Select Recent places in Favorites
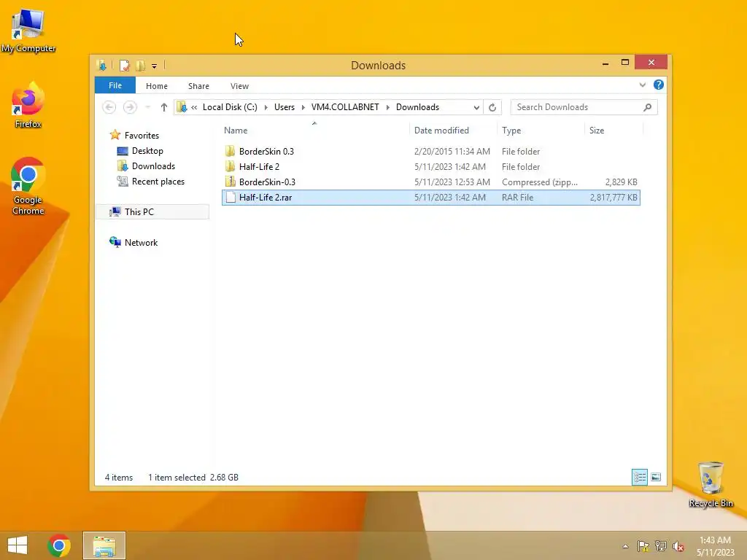This screenshot has height=560, width=747. coord(158,182)
